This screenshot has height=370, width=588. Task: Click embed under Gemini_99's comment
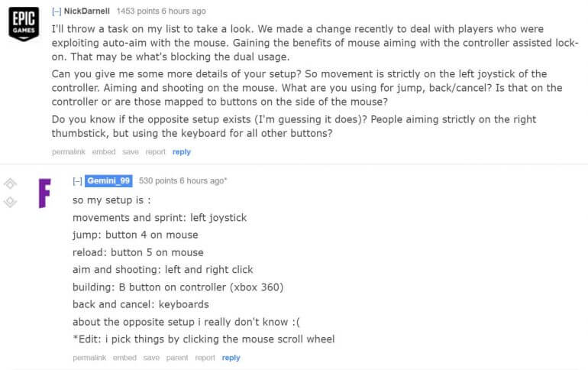tap(124, 358)
